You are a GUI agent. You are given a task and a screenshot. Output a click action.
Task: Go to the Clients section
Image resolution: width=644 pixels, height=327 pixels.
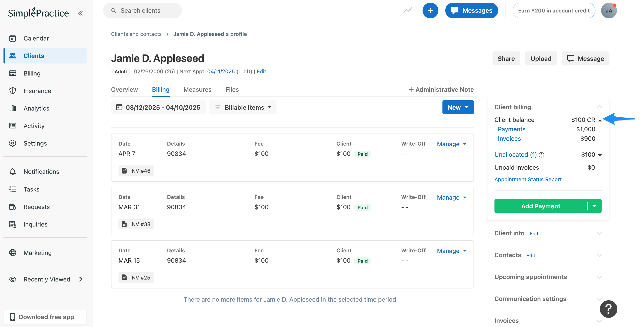[x=45, y=56]
